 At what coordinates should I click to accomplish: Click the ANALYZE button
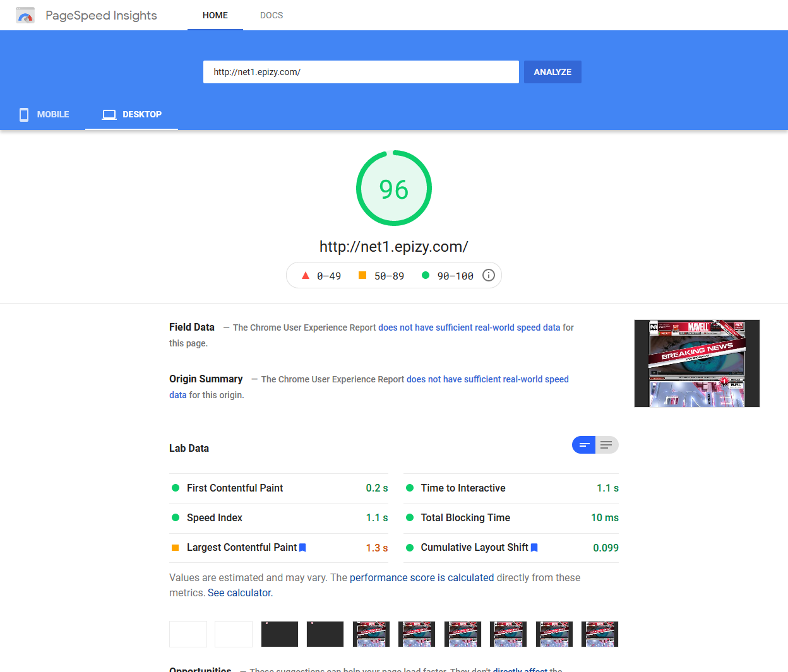click(552, 72)
